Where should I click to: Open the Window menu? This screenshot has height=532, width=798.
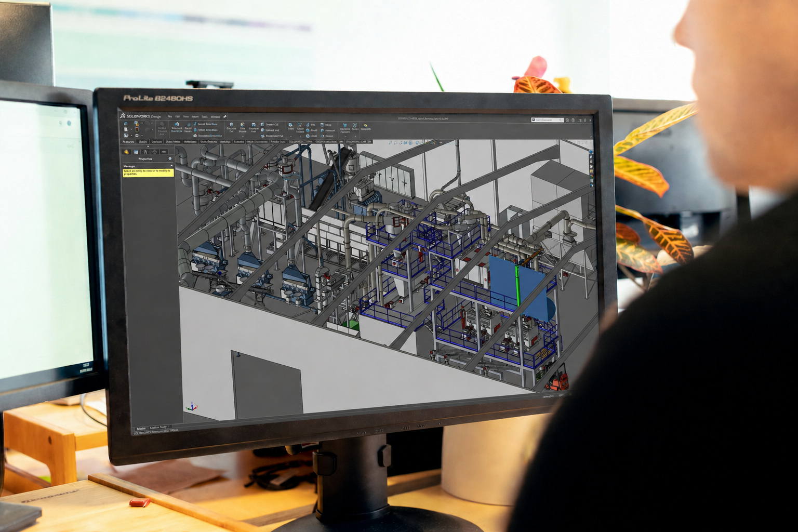coord(215,116)
